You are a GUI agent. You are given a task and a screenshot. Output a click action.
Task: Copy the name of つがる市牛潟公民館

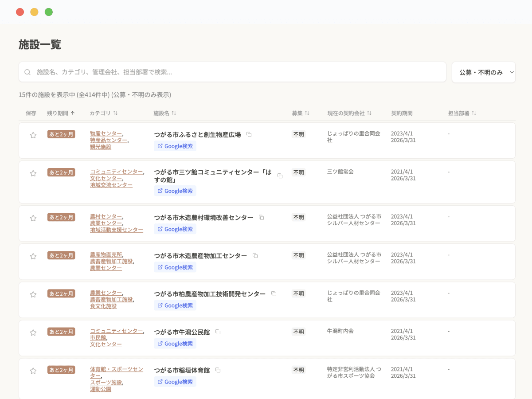pos(217,331)
